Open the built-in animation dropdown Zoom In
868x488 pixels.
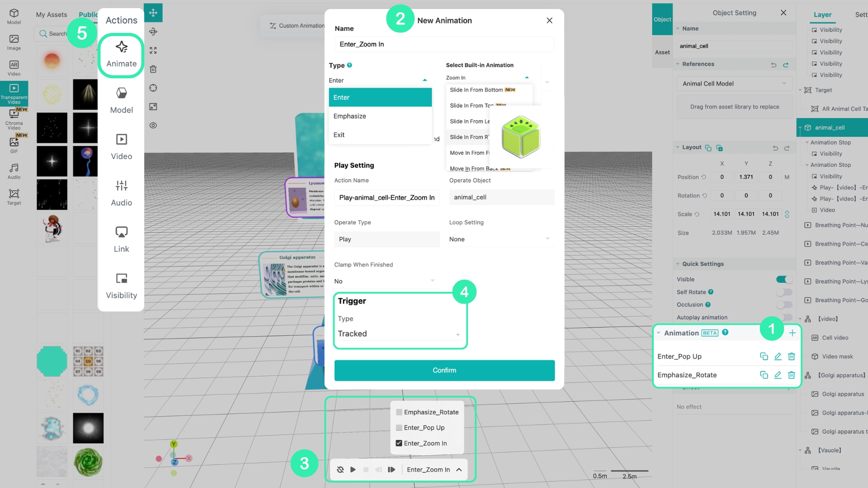(487, 78)
